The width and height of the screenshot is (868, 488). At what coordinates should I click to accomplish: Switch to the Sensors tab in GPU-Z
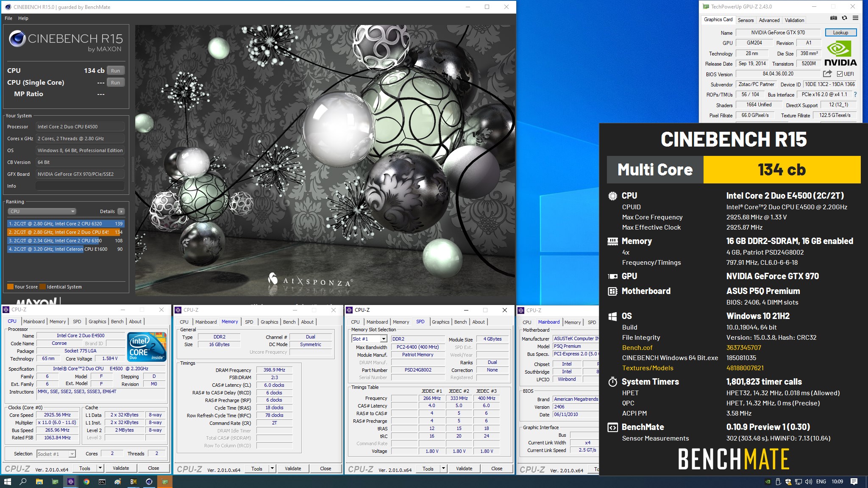pos(746,20)
